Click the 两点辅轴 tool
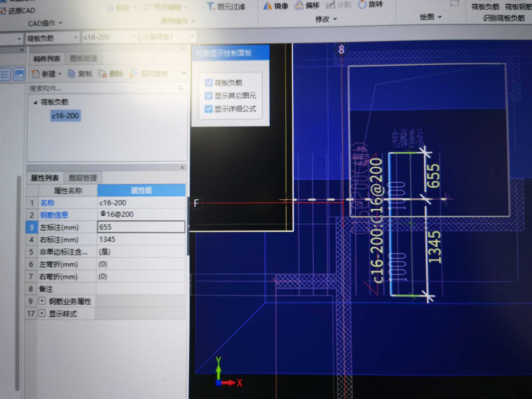Screen dimensions: 532x399 pos(165,7)
